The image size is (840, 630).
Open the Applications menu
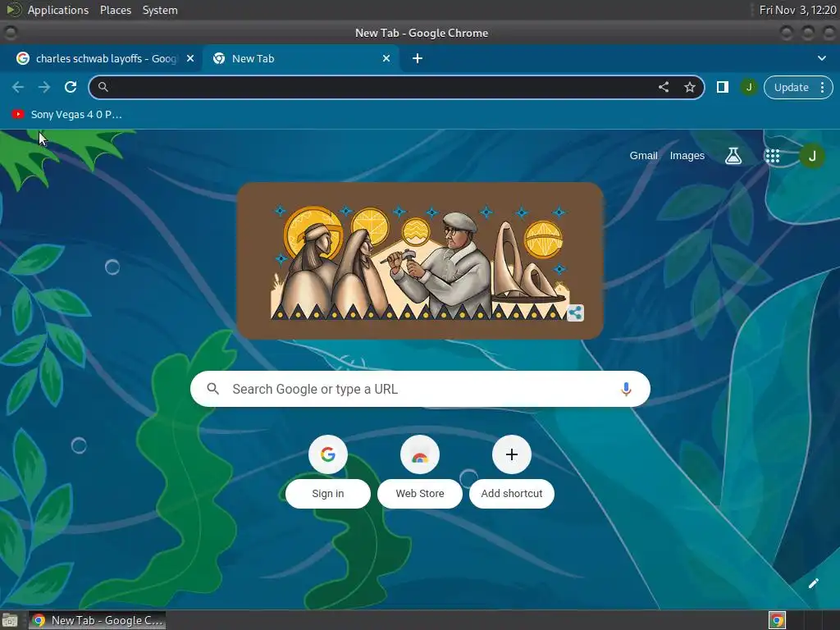pos(58,10)
